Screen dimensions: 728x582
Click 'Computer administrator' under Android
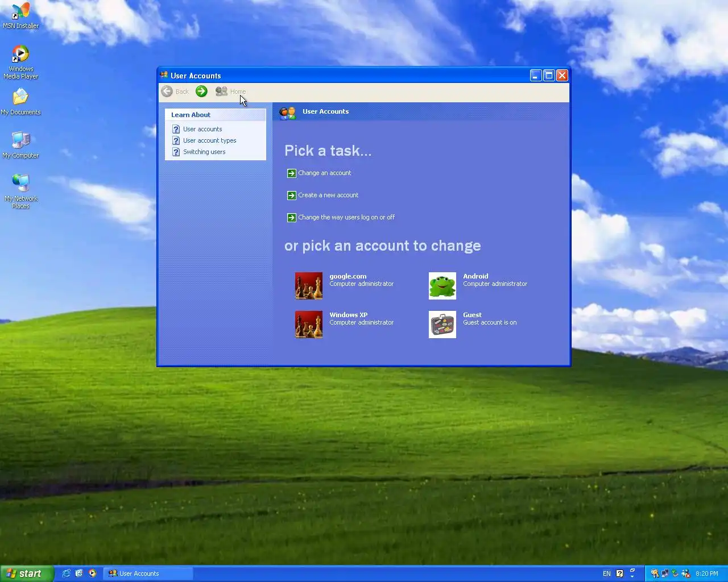[x=495, y=284]
